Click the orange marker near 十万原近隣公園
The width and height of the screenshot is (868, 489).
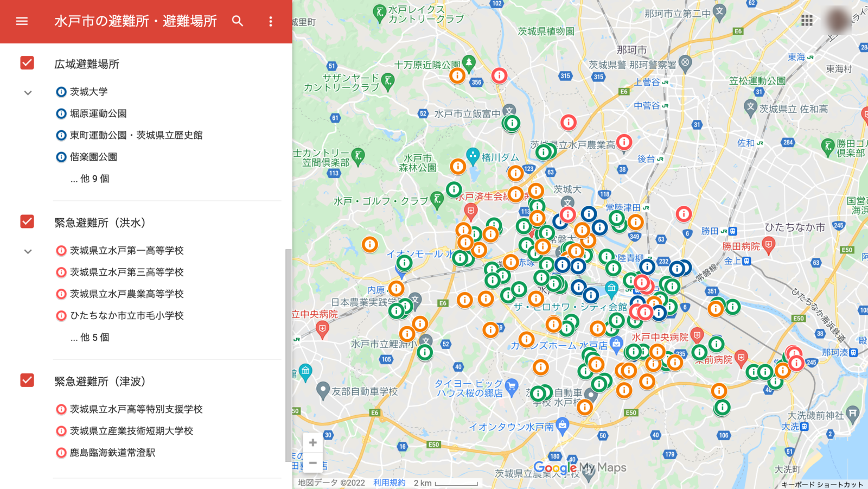coord(457,75)
